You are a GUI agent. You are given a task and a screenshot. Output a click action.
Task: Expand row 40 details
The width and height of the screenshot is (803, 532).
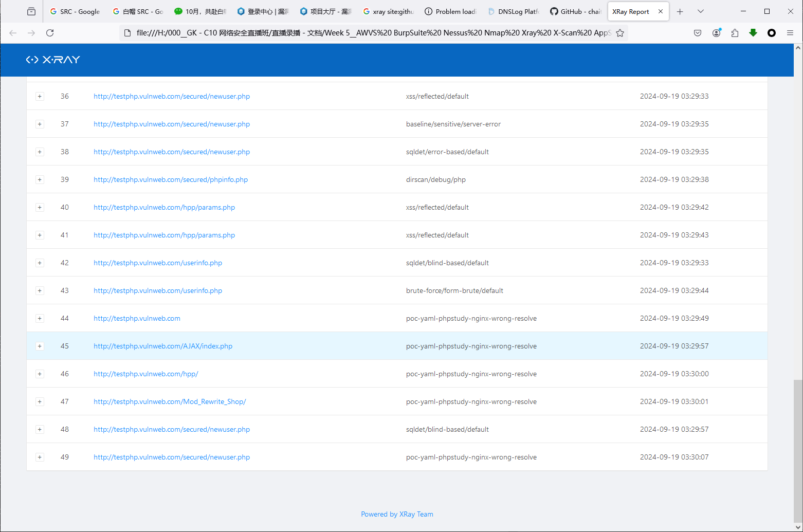40,207
